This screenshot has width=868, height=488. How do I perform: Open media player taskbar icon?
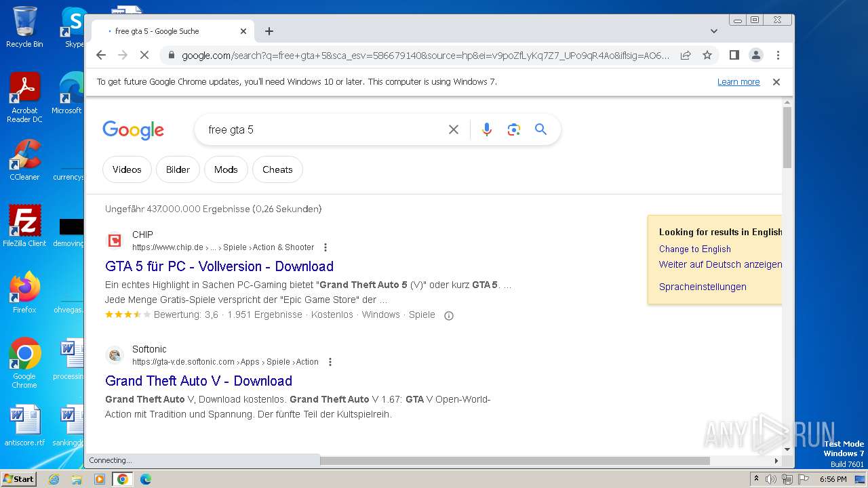click(x=100, y=479)
